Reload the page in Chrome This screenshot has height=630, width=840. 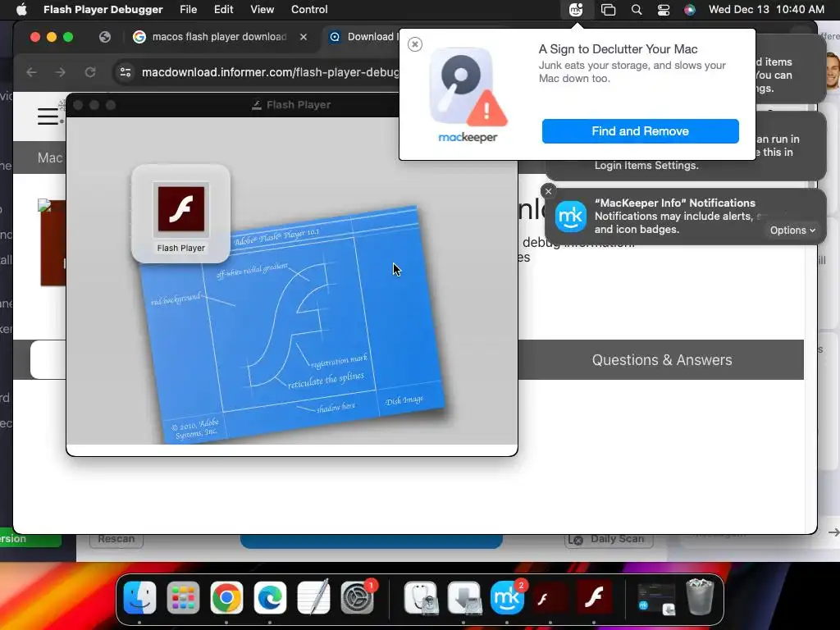[90, 72]
